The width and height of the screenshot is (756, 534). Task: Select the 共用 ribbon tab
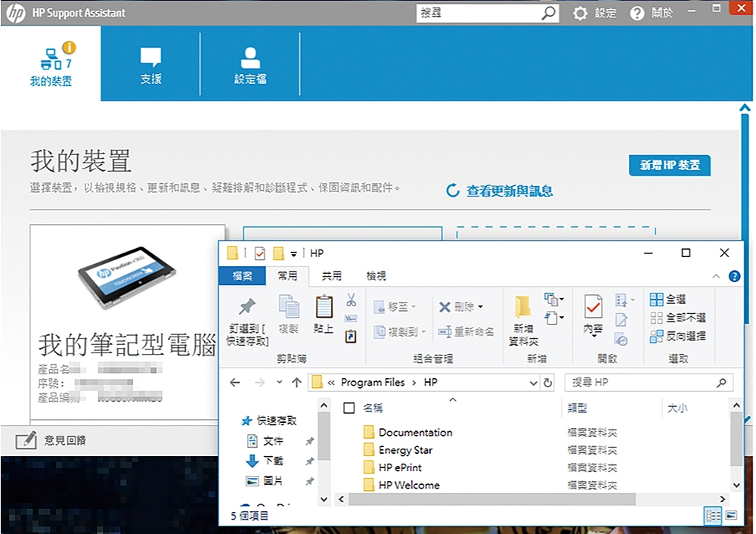332,276
